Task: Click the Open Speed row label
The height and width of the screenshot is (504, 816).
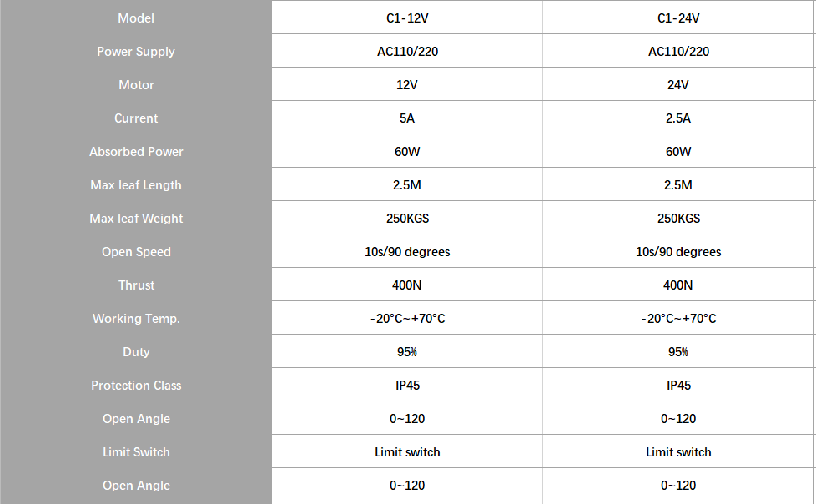Action: pyautogui.click(x=136, y=252)
